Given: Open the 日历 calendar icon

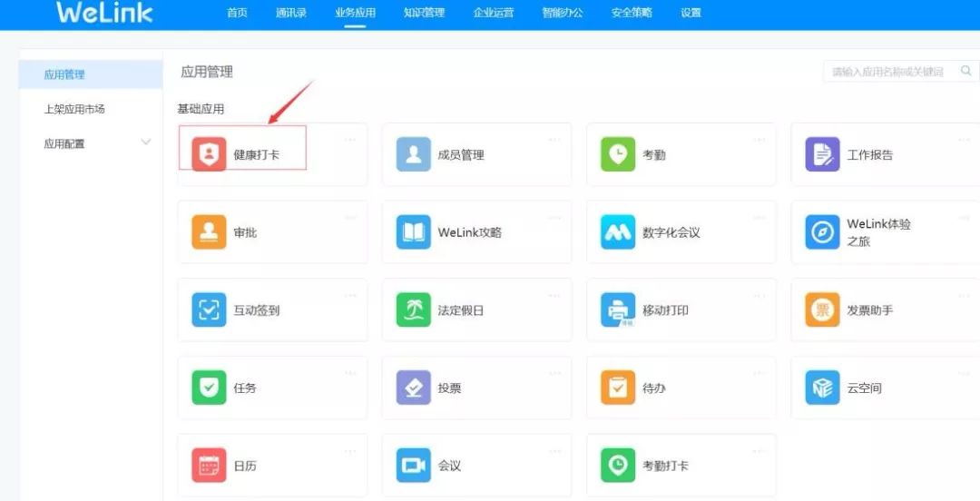Looking at the screenshot, I should [x=209, y=466].
